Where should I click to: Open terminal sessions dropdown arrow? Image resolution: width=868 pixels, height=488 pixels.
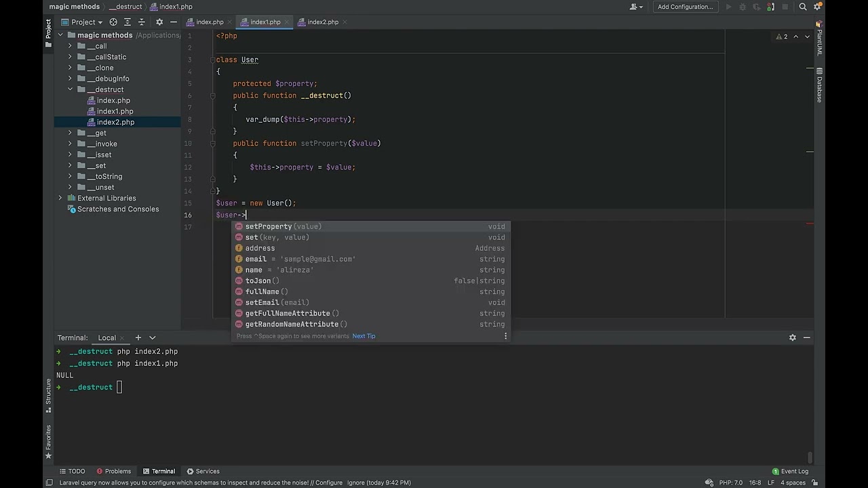click(x=153, y=338)
